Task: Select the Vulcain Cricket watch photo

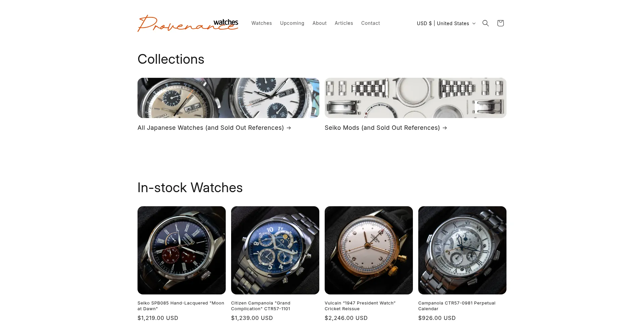Action: point(369,250)
